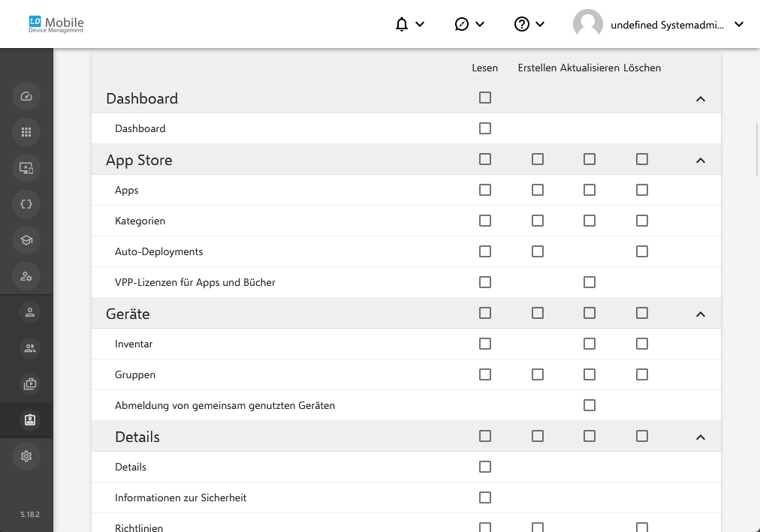Open dropdown arrow next to compass

click(480, 24)
